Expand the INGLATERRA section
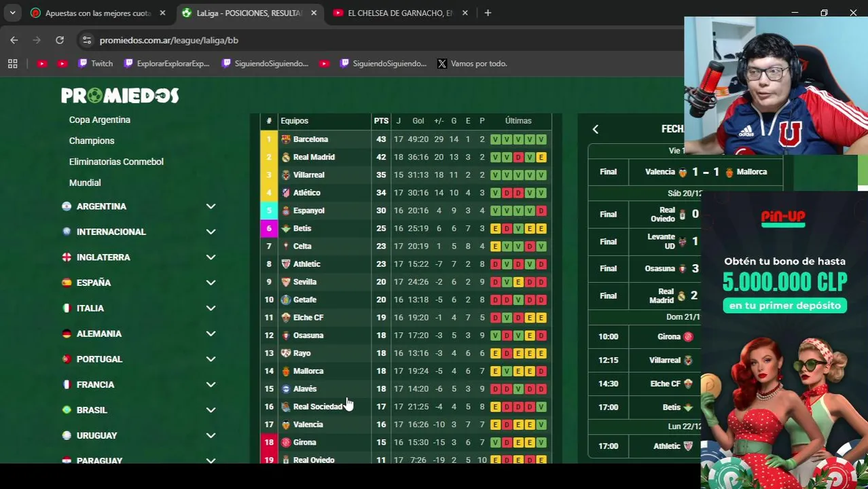The width and height of the screenshot is (868, 489). click(139, 257)
